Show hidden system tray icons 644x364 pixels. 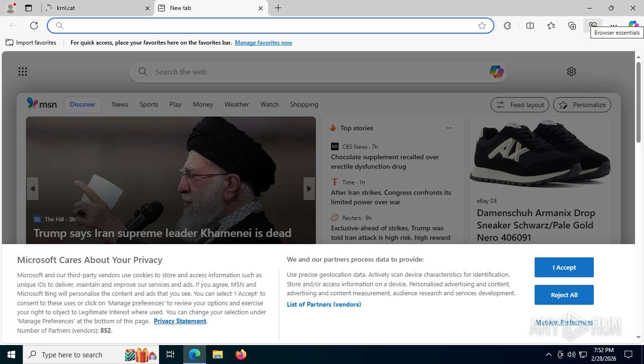click(549, 355)
